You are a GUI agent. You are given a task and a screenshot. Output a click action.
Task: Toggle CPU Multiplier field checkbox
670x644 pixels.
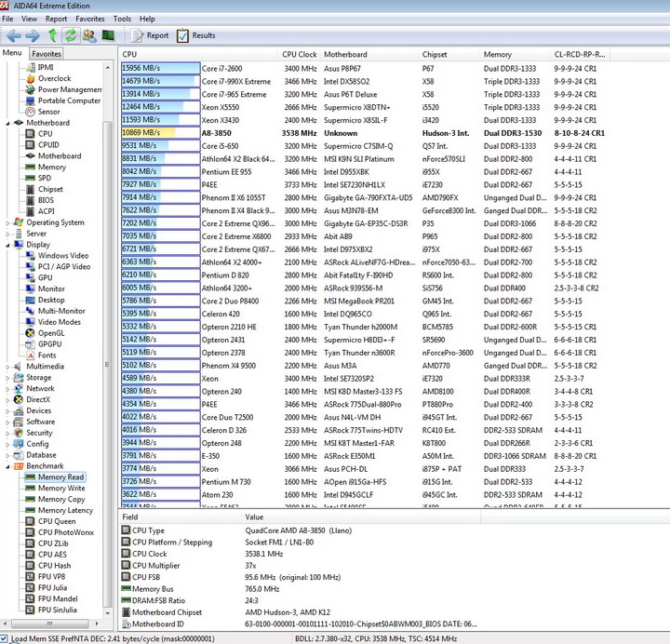pos(126,566)
